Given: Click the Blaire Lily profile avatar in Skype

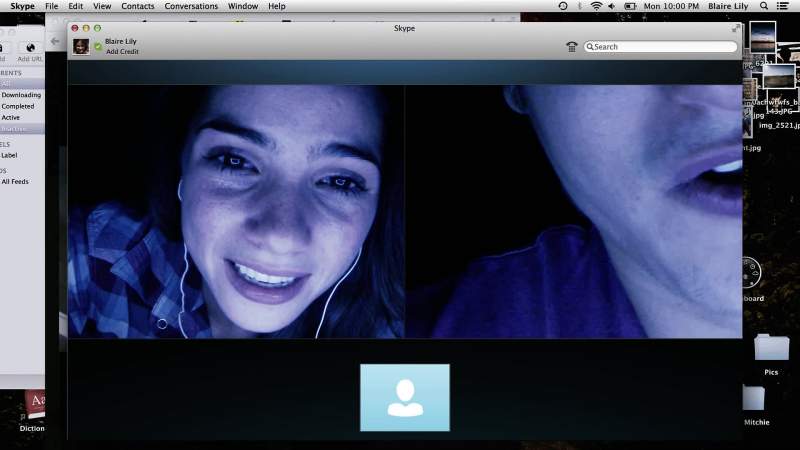Looking at the screenshot, I should pos(81,46).
